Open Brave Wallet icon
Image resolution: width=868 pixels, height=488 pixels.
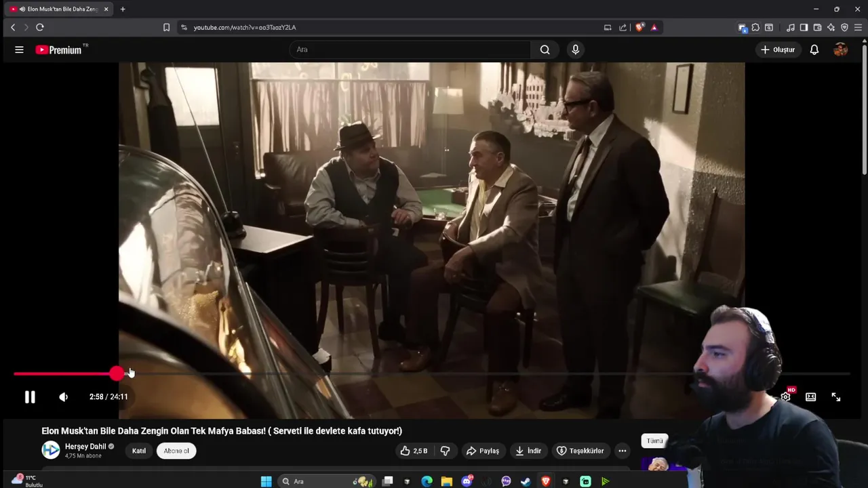817,27
